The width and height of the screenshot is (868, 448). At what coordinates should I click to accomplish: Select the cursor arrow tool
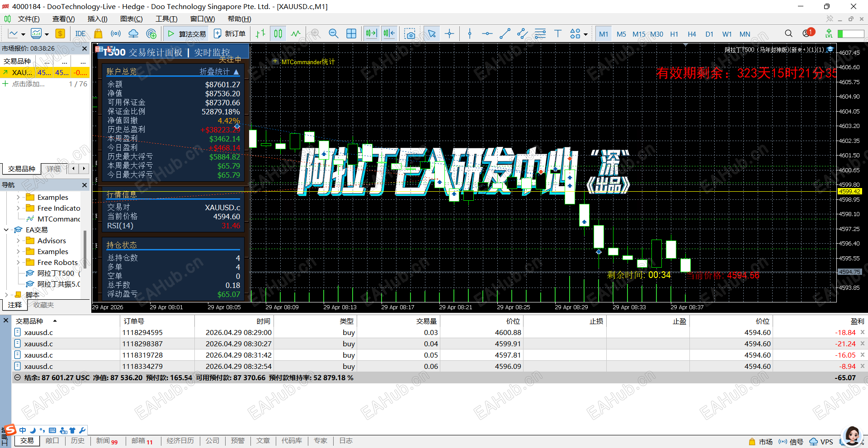432,34
